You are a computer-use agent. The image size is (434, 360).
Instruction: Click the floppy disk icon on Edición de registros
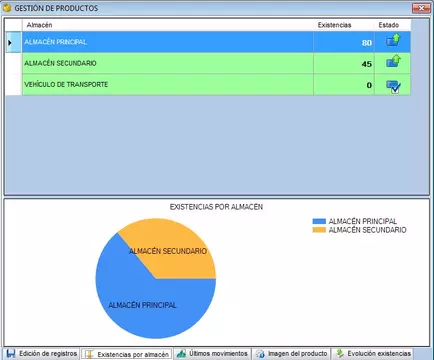pyautogui.click(x=11, y=353)
